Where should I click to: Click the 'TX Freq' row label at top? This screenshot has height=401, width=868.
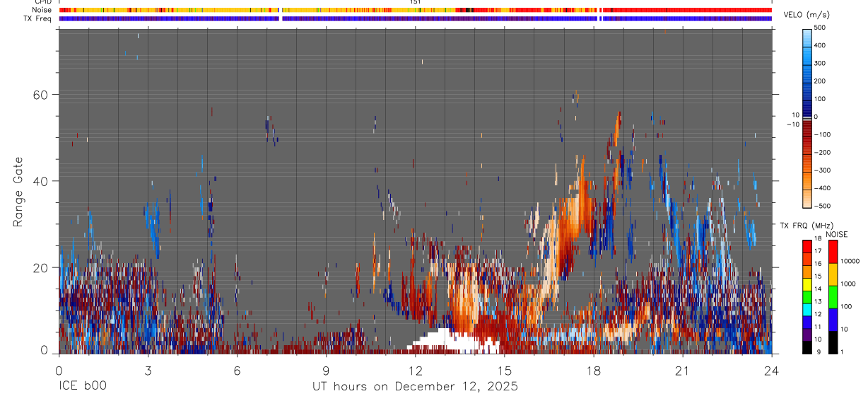(37, 18)
